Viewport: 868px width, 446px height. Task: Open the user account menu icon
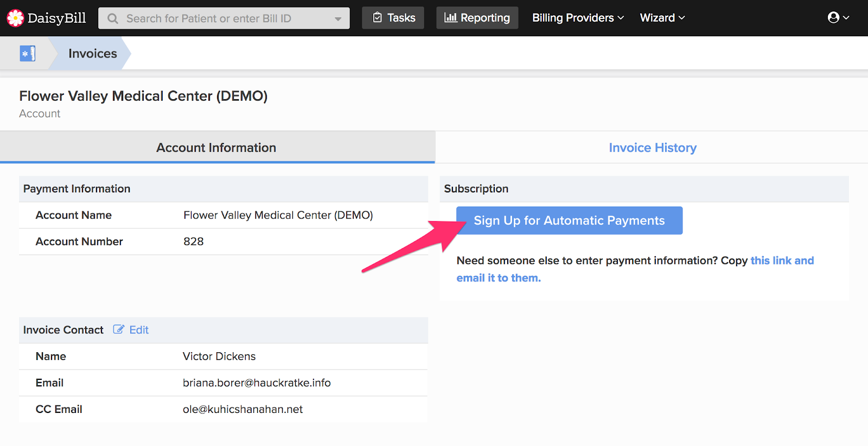pyautogui.click(x=838, y=18)
